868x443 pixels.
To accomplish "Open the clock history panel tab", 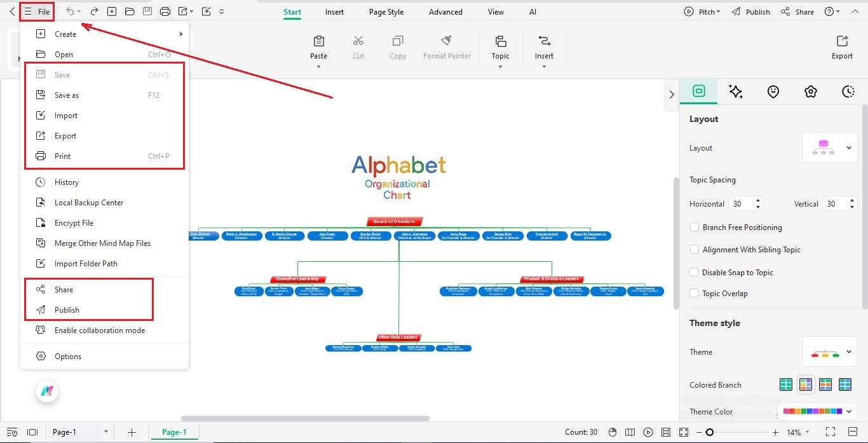I will (x=848, y=92).
